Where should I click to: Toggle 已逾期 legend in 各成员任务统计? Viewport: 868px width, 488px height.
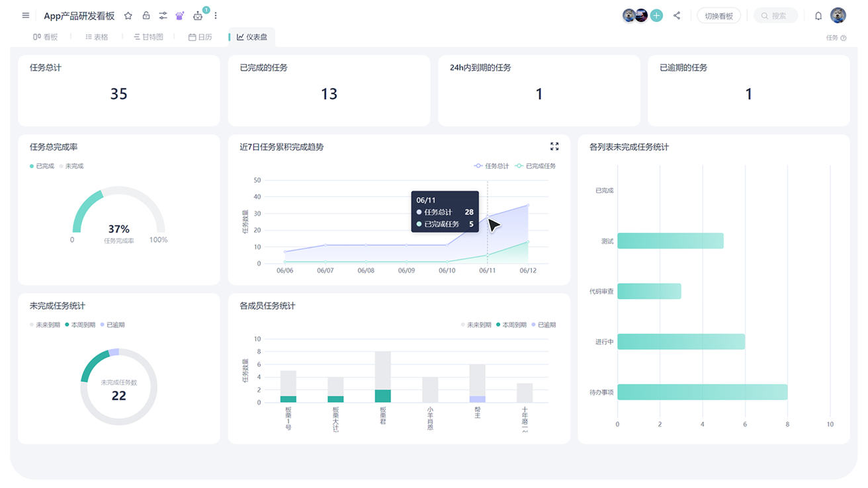[544, 325]
